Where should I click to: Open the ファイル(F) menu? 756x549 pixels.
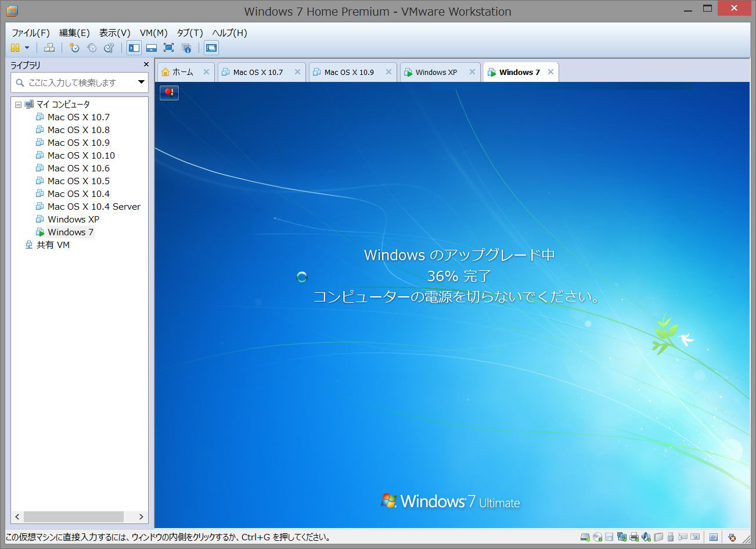(x=31, y=33)
